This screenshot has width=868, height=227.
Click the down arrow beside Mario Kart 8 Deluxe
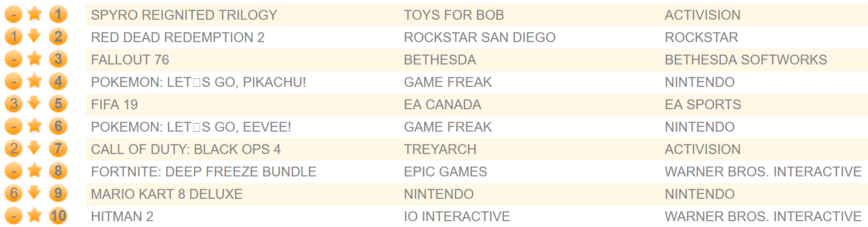(34, 193)
